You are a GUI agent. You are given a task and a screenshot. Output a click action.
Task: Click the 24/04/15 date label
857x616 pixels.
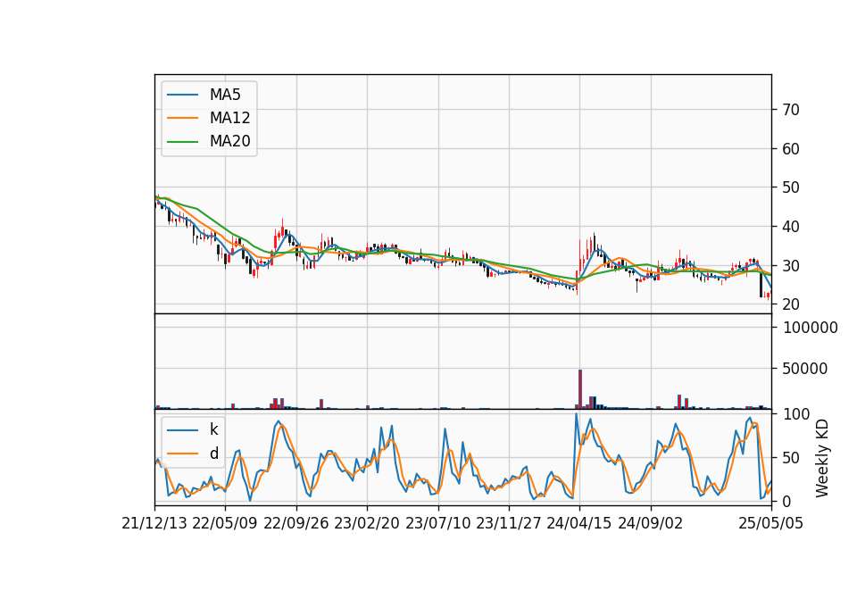click(x=579, y=524)
